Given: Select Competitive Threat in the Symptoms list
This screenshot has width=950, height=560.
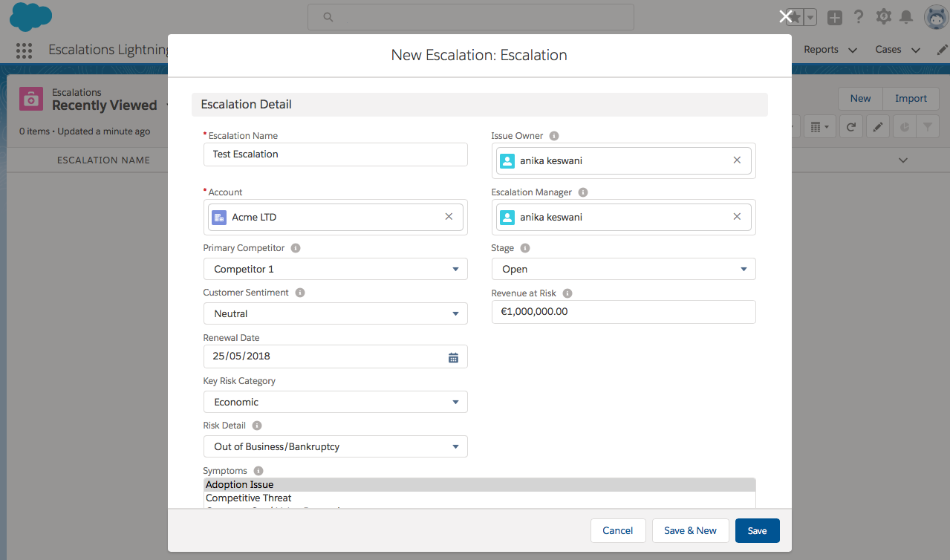Looking at the screenshot, I should 248,498.
